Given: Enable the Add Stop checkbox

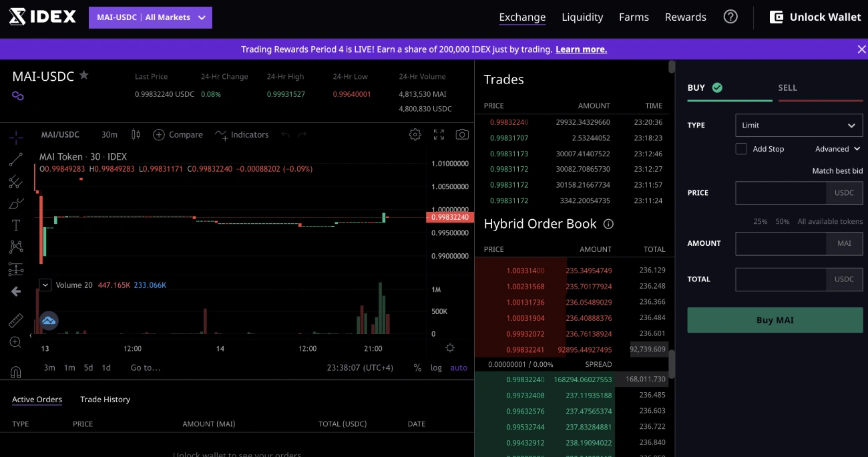Looking at the screenshot, I should 741,149.
